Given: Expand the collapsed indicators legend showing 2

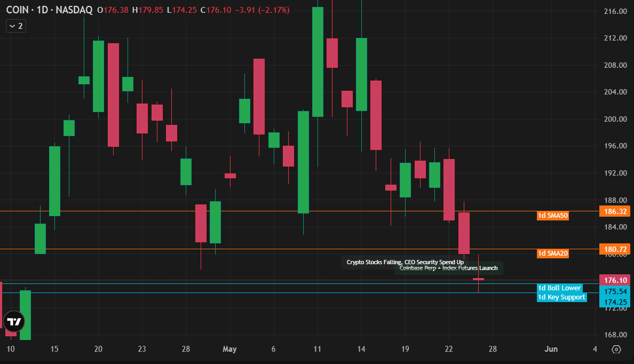Looking at the screenshot, I should (16, 26).
